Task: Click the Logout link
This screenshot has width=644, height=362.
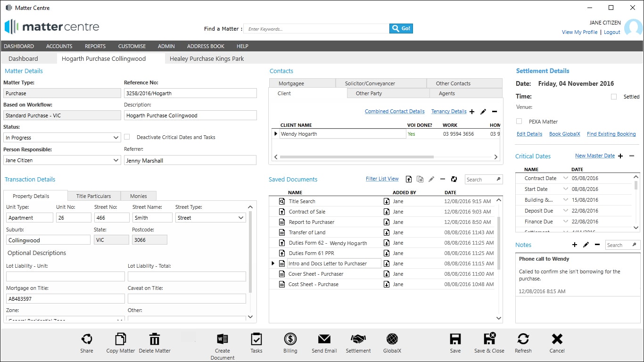Action: pyautogui.click(x=612, y=32)
